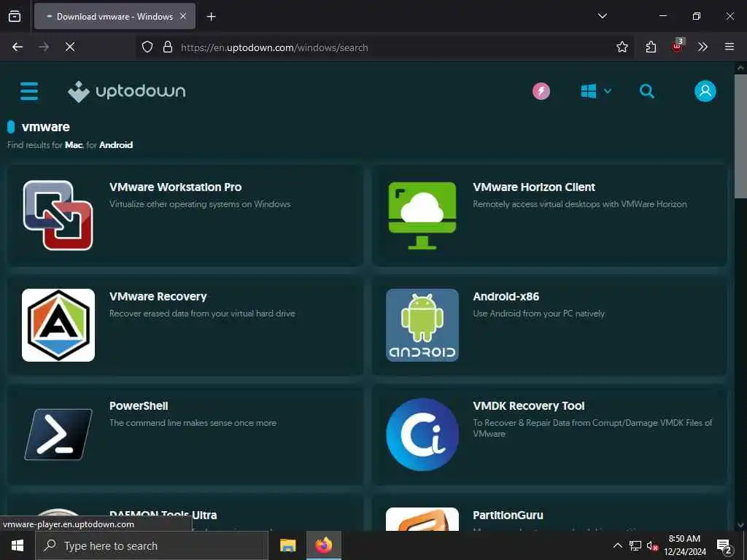Click the Uptodown logo

(126, 91)
